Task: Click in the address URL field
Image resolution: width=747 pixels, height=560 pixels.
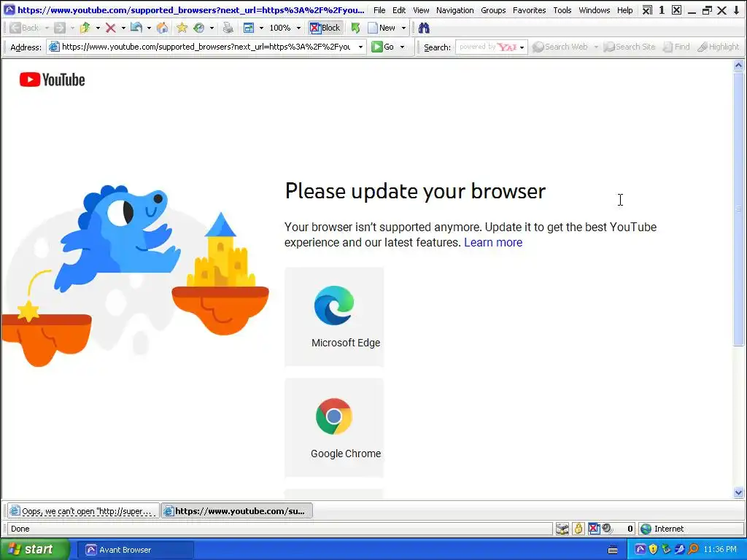Action: tap(206, 47)
